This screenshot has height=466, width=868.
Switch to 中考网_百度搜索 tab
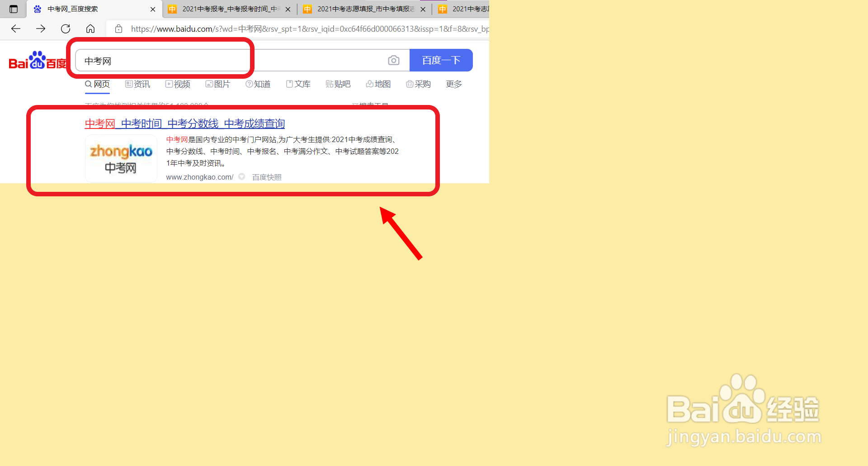click(94, 9)
